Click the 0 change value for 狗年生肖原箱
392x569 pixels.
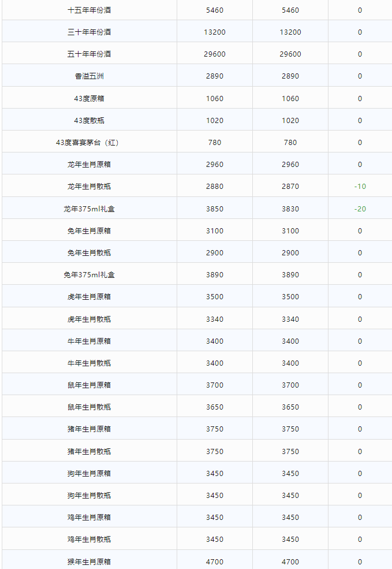tap(360, 474)
